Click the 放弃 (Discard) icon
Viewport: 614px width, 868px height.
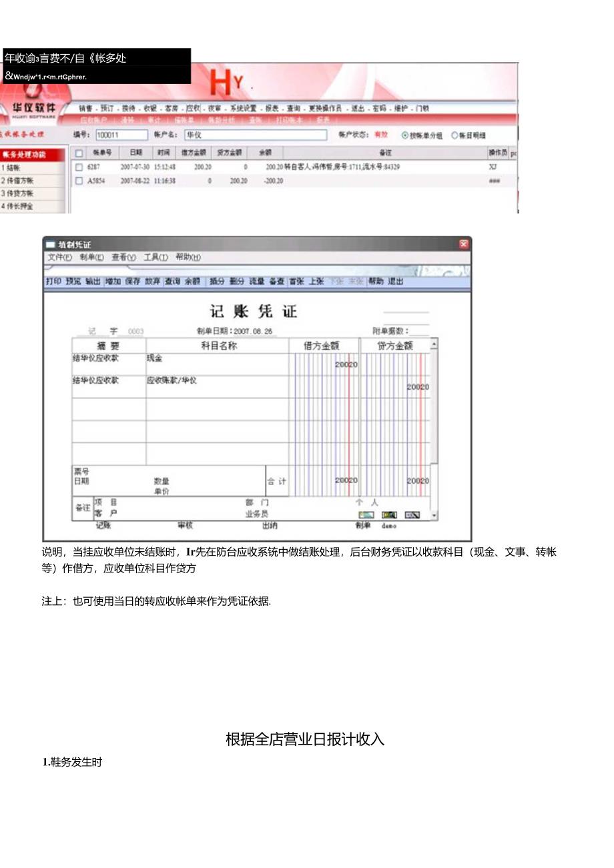point(148,281)
